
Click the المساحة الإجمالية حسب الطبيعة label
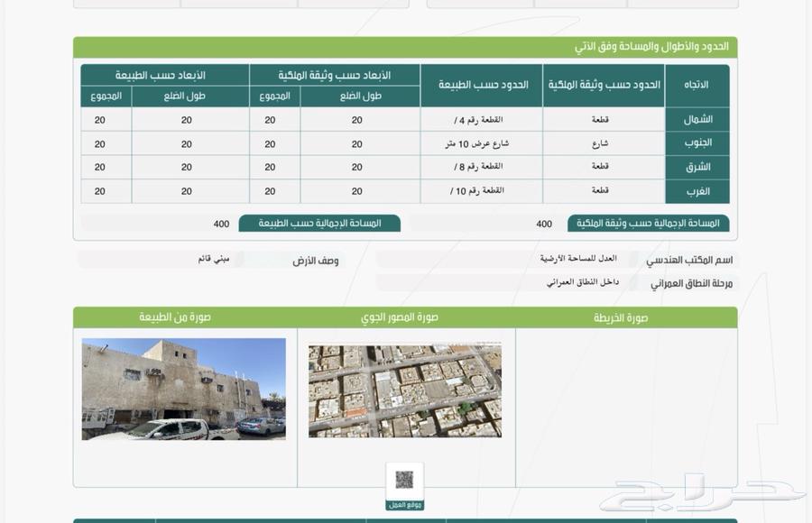[319, 223]
